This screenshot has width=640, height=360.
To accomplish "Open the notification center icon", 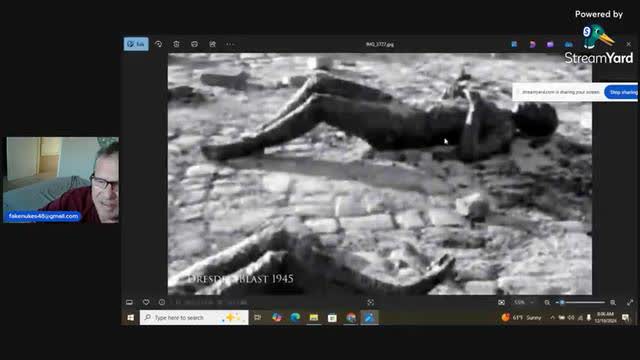I will click(625, 318).
